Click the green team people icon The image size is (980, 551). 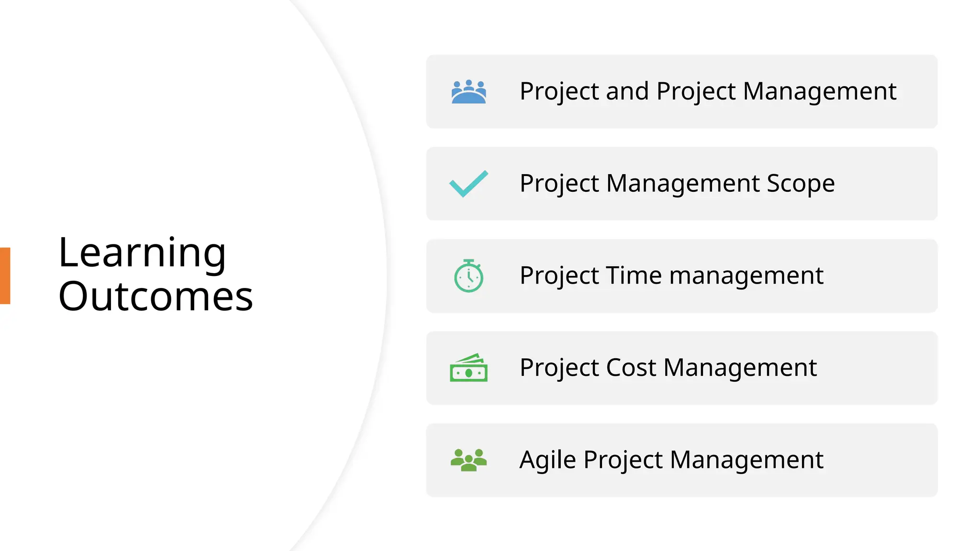(468, 460)
